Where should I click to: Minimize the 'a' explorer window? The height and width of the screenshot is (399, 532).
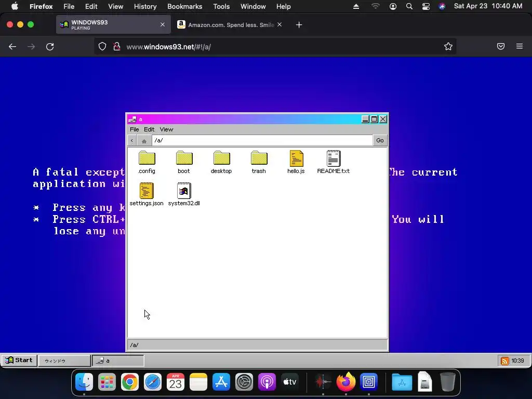365,119
